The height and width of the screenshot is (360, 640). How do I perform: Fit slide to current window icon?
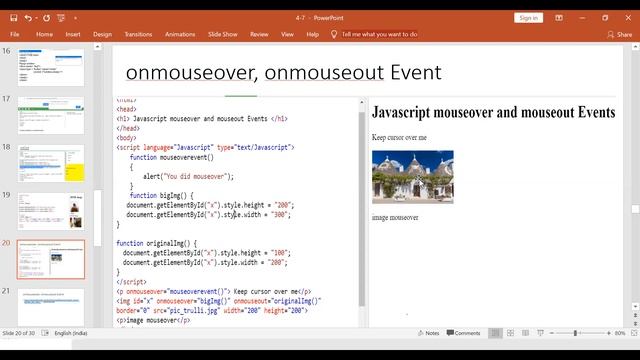[634, 333]
